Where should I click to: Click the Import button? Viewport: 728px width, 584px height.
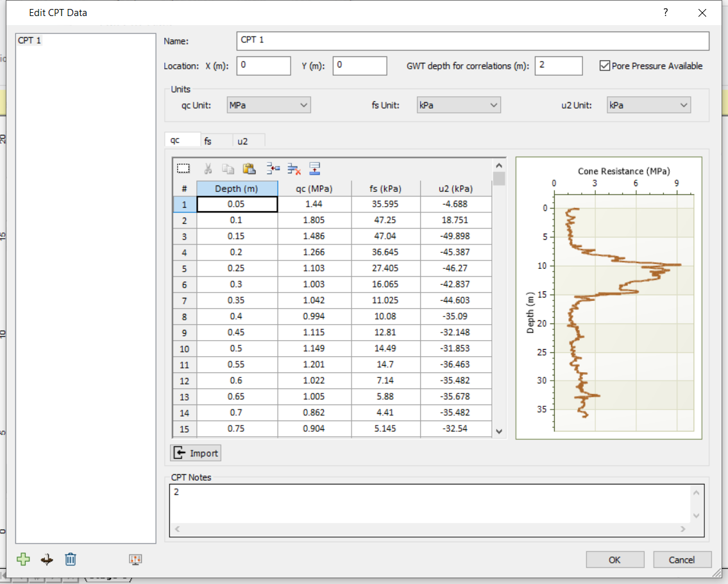(196, 453)
